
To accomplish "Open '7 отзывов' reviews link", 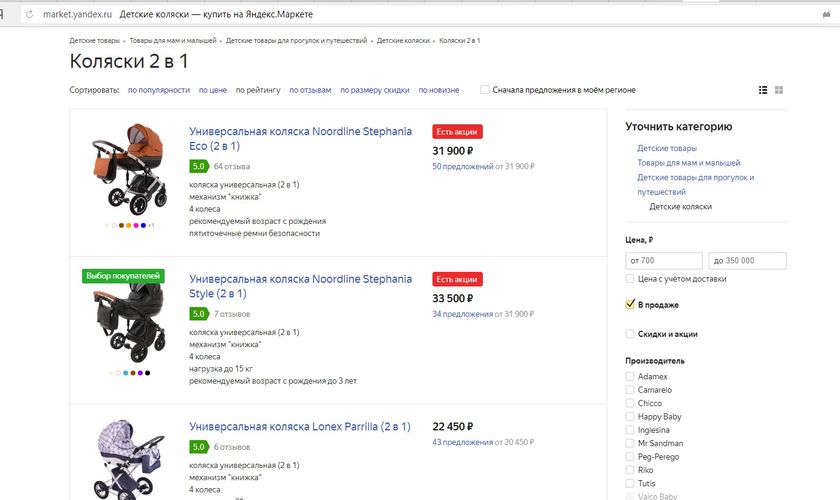I will pos(232,314).
